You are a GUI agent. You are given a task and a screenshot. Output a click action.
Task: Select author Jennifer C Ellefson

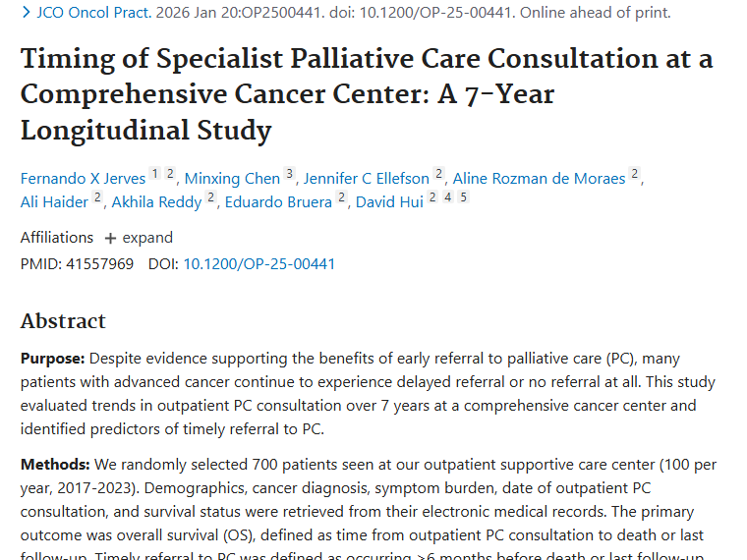click(x=366, y=178)
